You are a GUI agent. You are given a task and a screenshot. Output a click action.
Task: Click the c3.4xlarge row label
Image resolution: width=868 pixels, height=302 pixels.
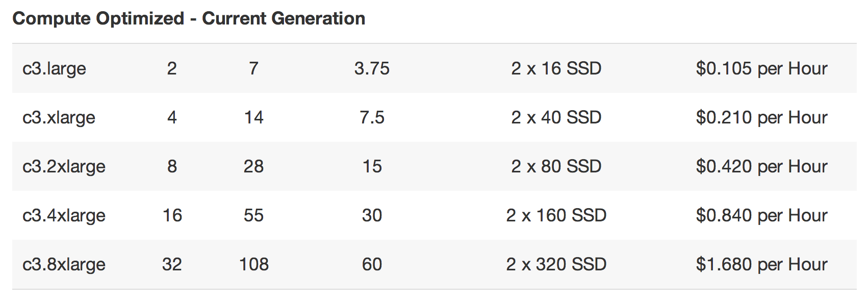click(x=64, y=215)
